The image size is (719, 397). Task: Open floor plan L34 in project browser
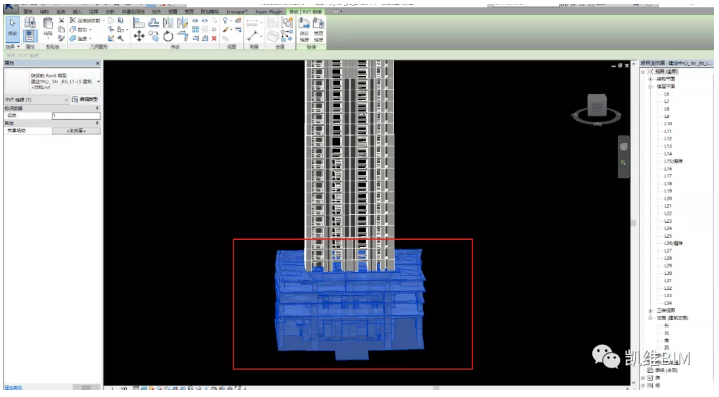668,303
